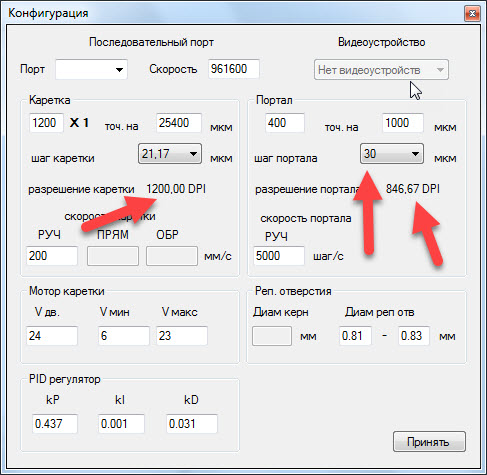Click the X 1 multiplier label
Screen dimensions: 487x475
pyautogui.click(x=79, y=123)
